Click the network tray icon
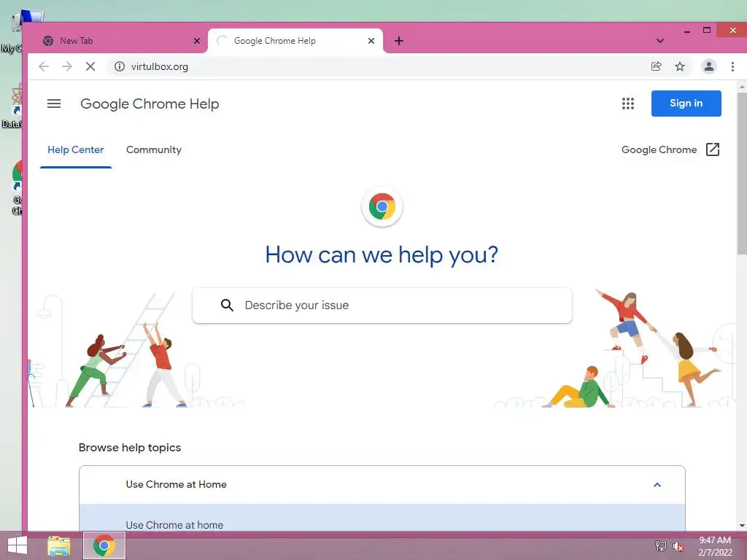 tap(661, 546)
